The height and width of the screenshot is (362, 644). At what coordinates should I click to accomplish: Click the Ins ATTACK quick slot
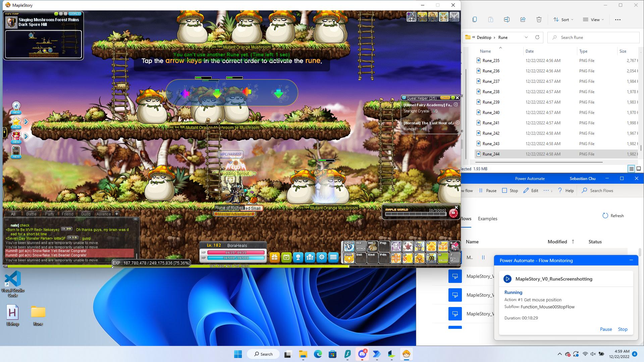pyautogui.click(x=361, y=246)
